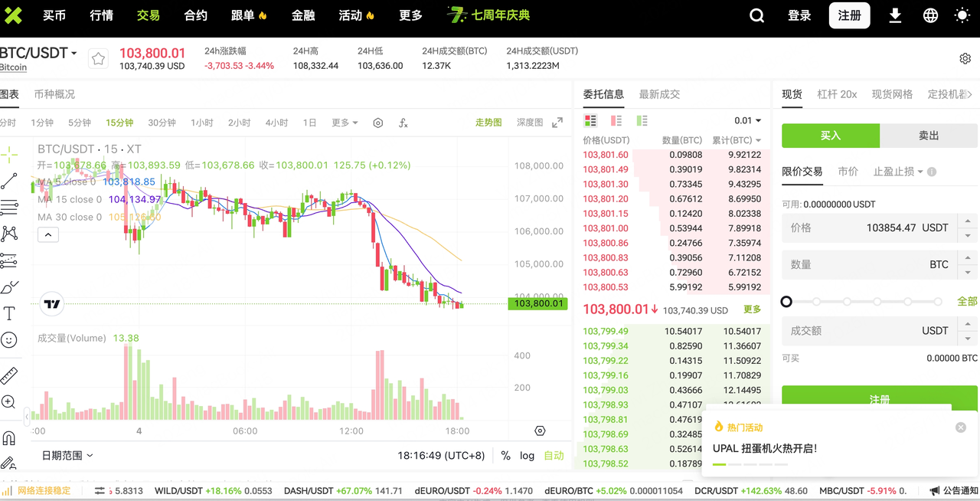Viewport: 980px width, 501px height.
Task: Close the 热门活动 popup
Action: [x=961, y=427]
